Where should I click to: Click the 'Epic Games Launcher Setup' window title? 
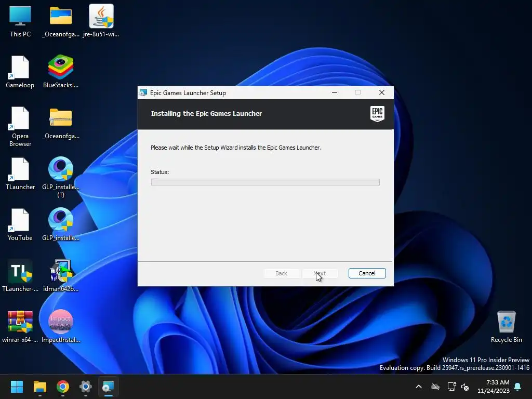pos(188,93)
